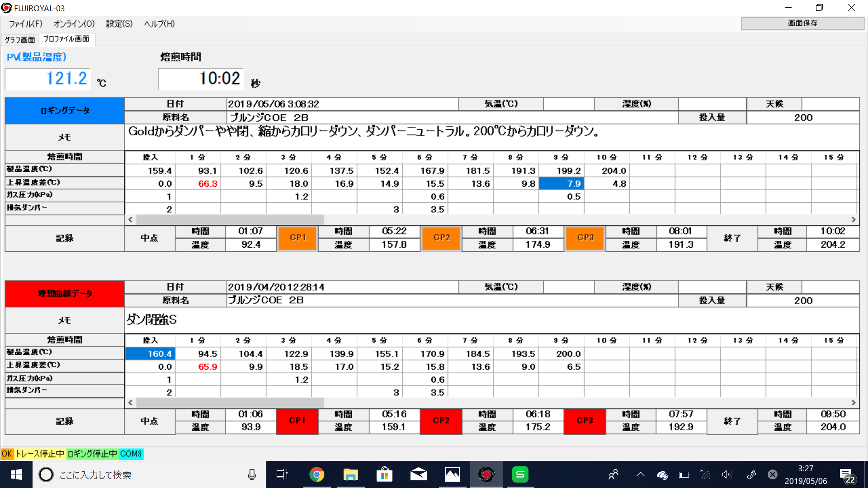The image size is (868, 488).
Task: Show hidden system tray icons chevron
Action: pos(640,474)
